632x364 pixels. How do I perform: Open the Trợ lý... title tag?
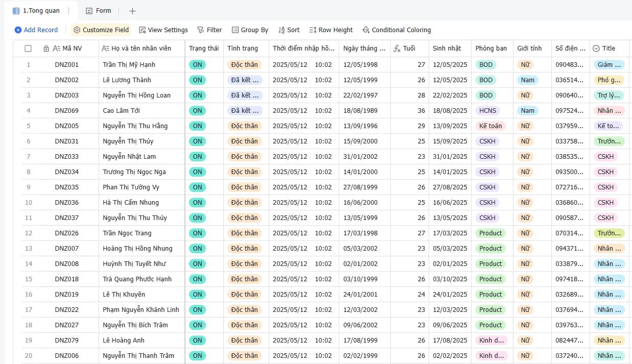click(x=608, y=95)
